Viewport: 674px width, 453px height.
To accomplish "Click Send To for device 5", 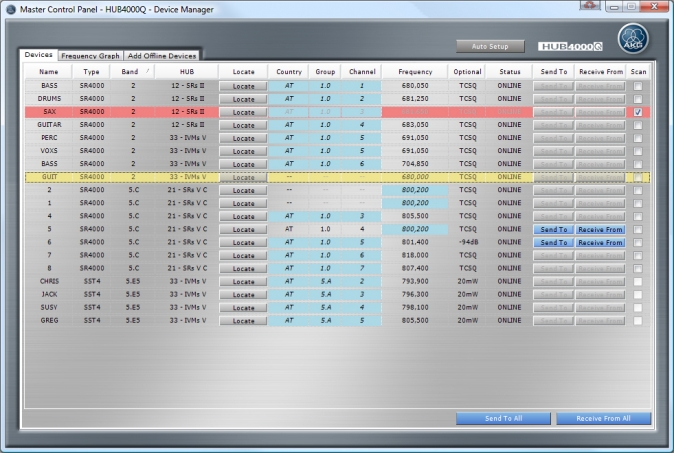I will coord(554,230).
